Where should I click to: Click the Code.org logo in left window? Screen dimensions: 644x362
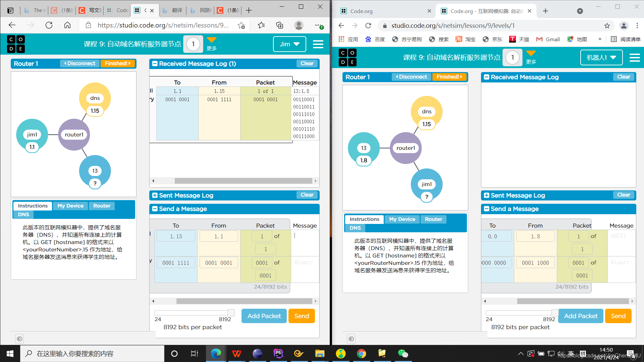tap(16, 44)
